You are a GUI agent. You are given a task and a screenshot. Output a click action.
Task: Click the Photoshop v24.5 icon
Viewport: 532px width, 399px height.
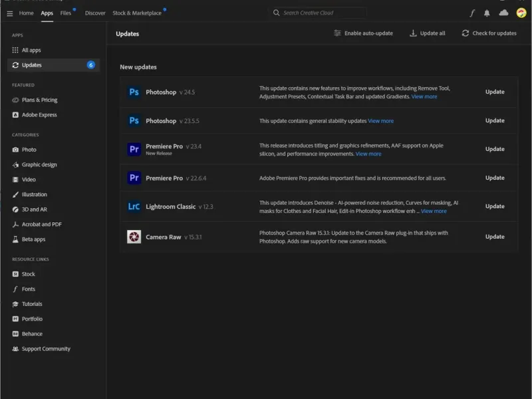pyautogui.click(x=134, y=92)
